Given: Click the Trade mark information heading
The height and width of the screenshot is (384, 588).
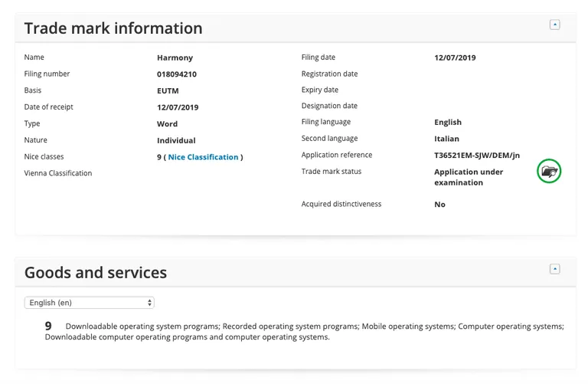Looking at the screenshot, I should pos(113,28).
